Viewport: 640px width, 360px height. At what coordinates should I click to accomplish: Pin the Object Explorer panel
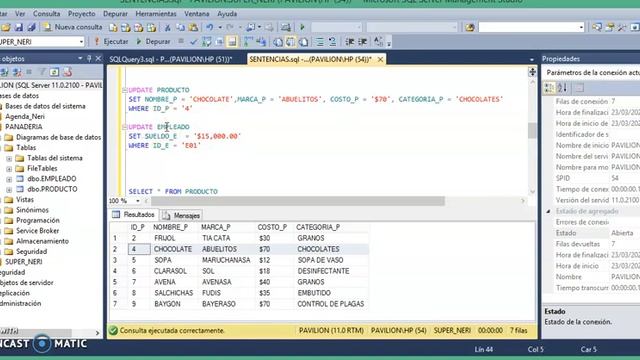pos(89,59)
